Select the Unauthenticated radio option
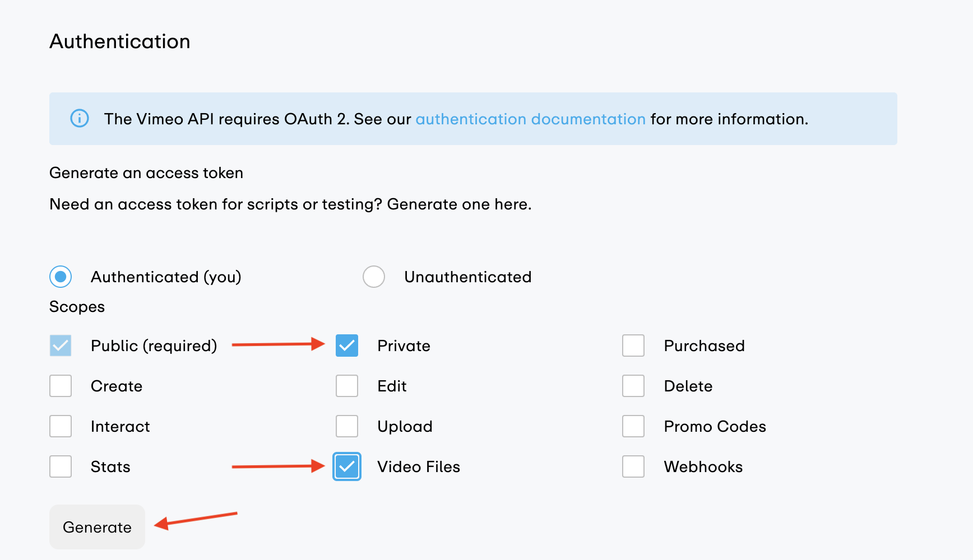 (x=374, y=277)
